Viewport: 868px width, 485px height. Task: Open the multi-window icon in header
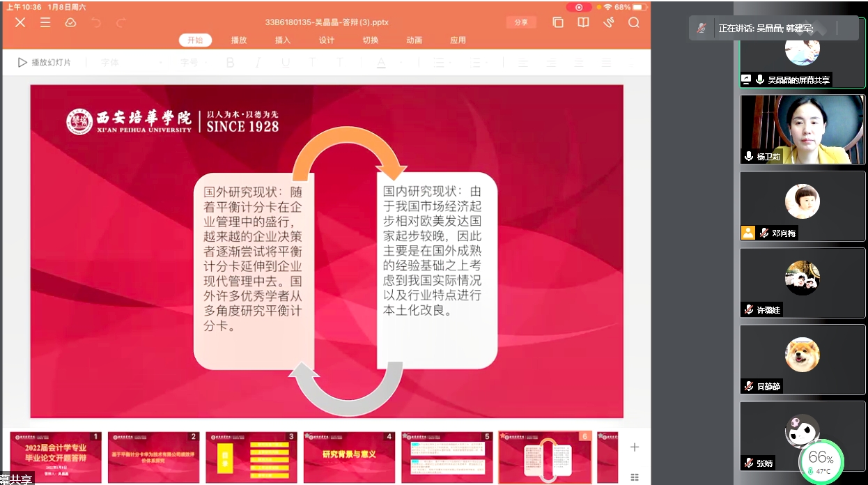pos(558,22)
